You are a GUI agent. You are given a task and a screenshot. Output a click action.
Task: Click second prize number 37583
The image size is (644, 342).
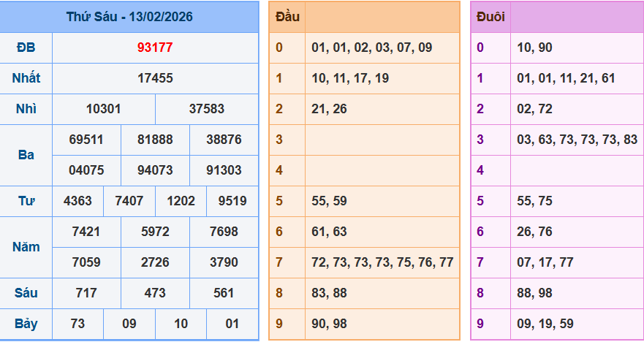pos(207,109)
